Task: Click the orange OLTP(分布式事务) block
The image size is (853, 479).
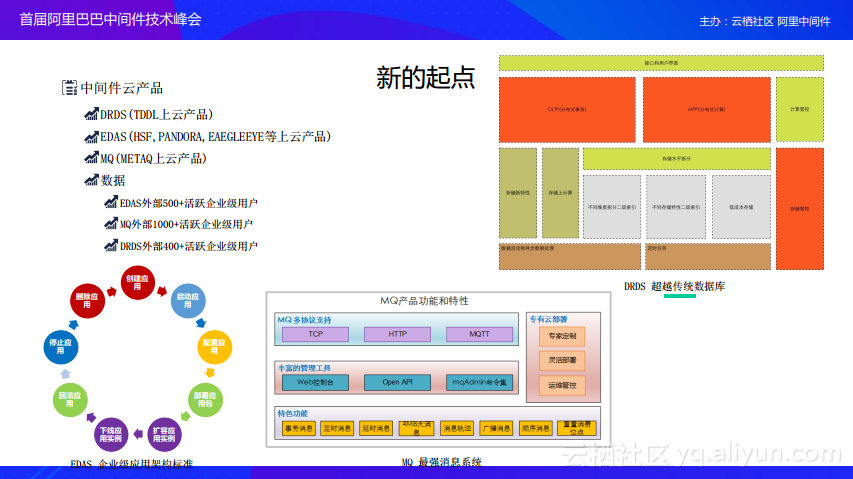Action: click(x=567, y=109)
